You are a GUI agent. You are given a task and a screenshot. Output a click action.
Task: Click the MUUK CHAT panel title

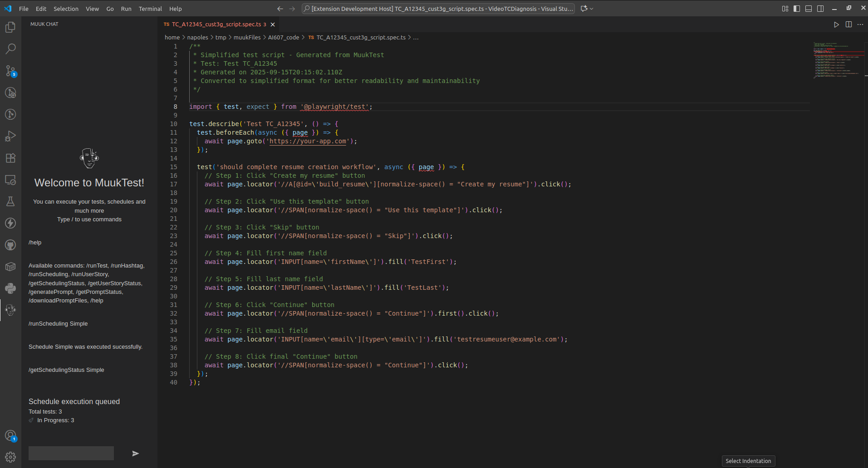point(44,24)
